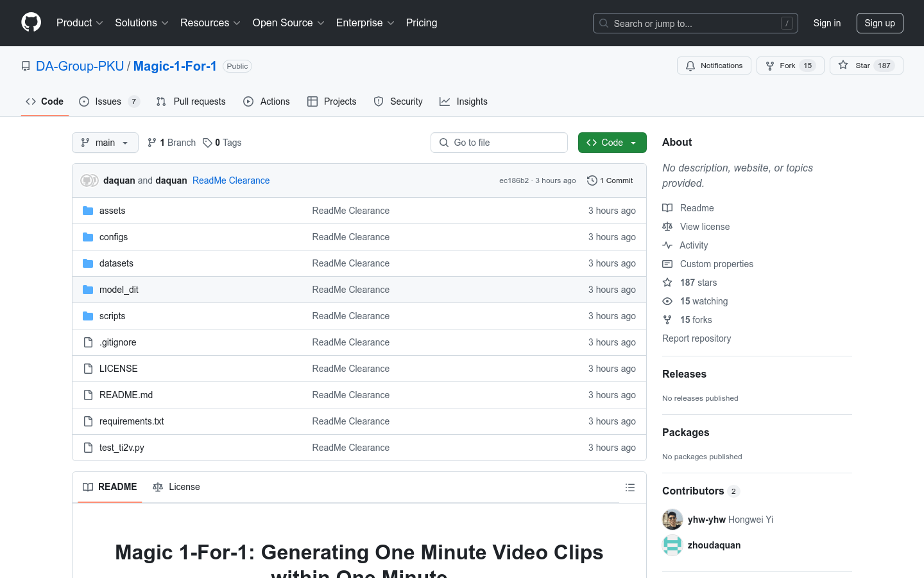
Task: Switch to the License tab
Action: (x=176, y=487)
